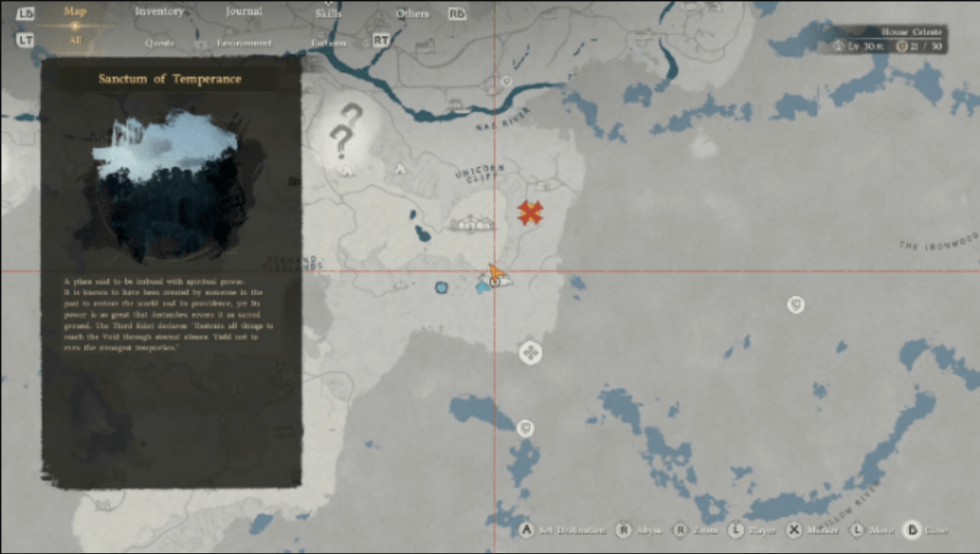The image size is (980, 554).
Task: Click the LT trigger icon
Action: pos(25,41)
